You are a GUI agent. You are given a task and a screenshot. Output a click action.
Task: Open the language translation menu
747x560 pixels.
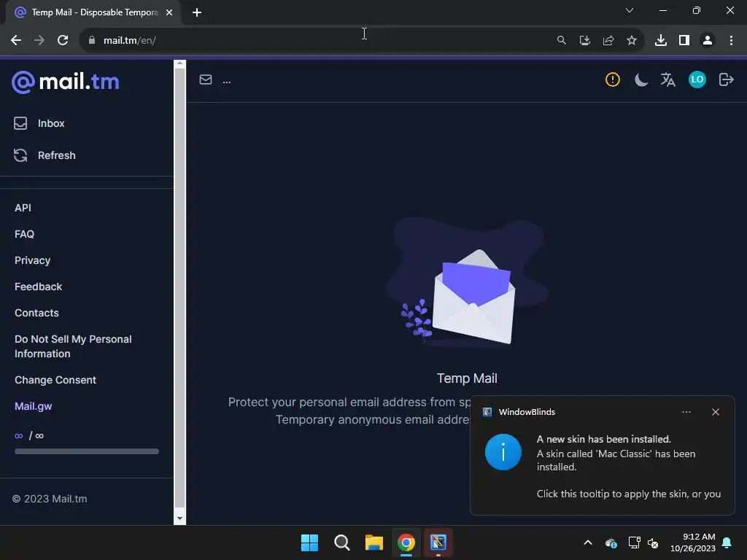click(x=668, y=79)
